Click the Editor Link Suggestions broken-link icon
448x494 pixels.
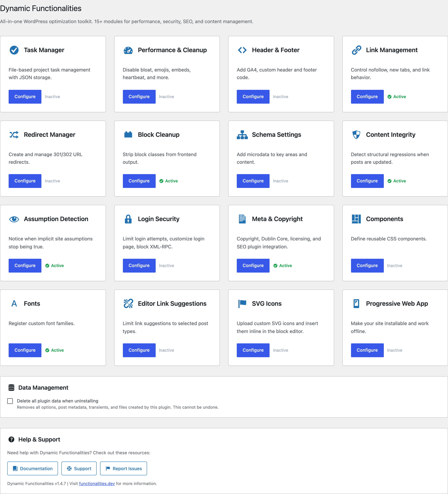[x=128, y=304]
